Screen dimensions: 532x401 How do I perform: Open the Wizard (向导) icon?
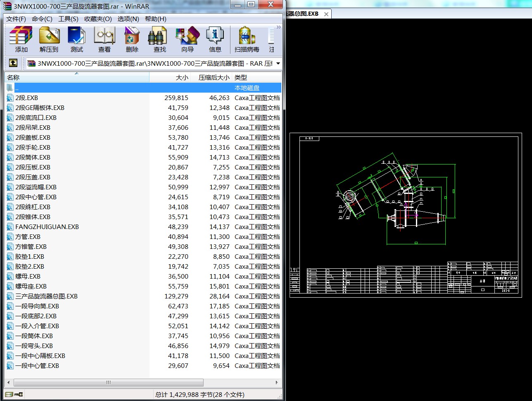click(x=188, y=40)
